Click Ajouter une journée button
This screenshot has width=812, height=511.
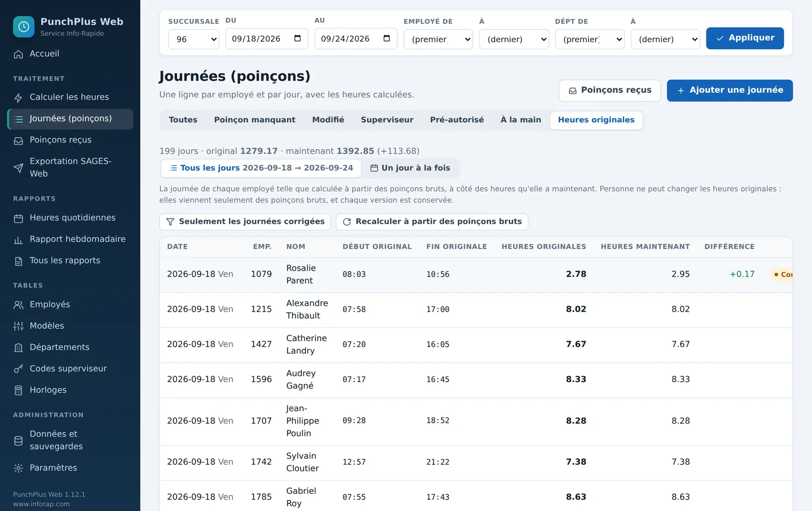729,90
